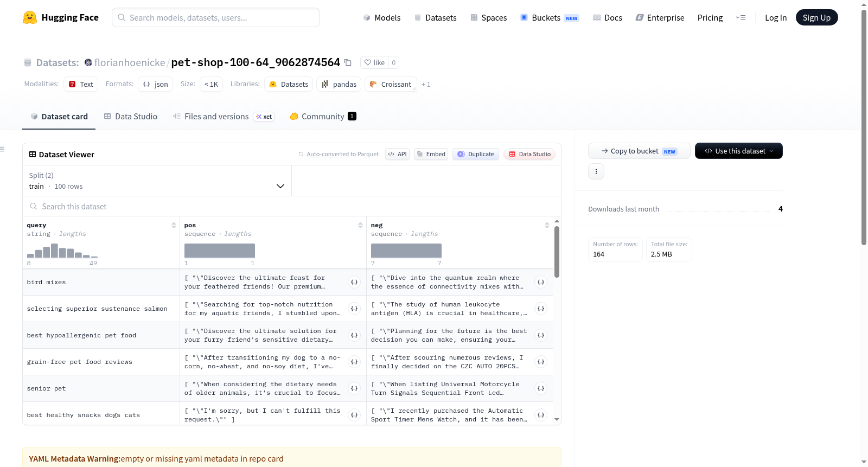Open the florianhoenicke profile link
868x467 pixels.
click(x=130, y=62)
